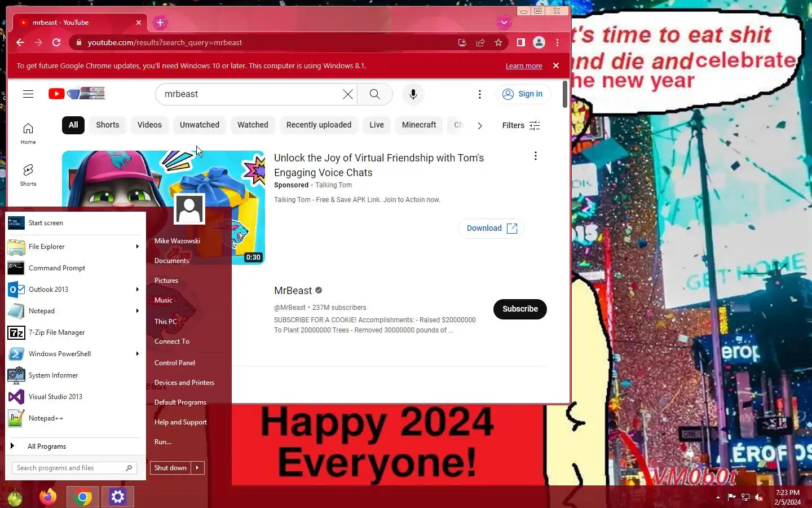Screen dimensions: 812x508
Task: Open Chrome tab search dropdown
Action: pos(504,23)
